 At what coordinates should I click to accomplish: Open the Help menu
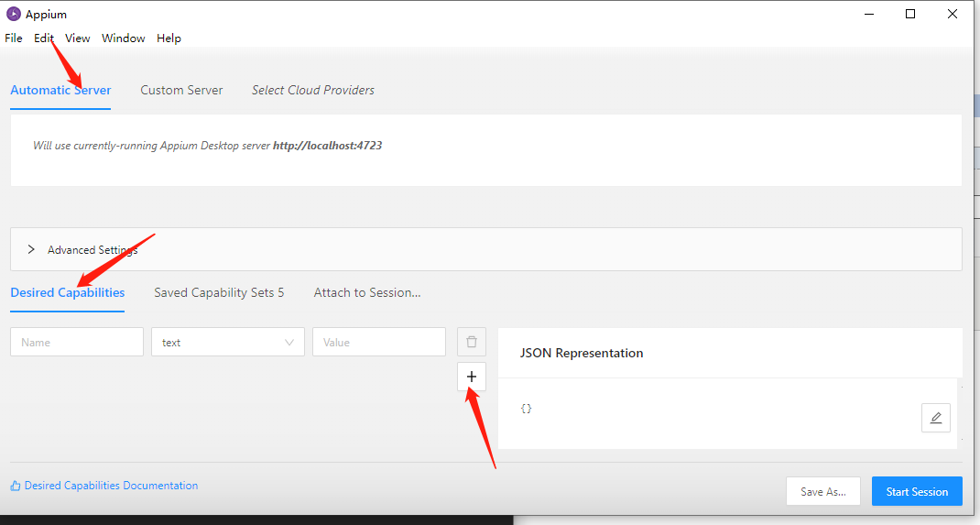[169, 38]
